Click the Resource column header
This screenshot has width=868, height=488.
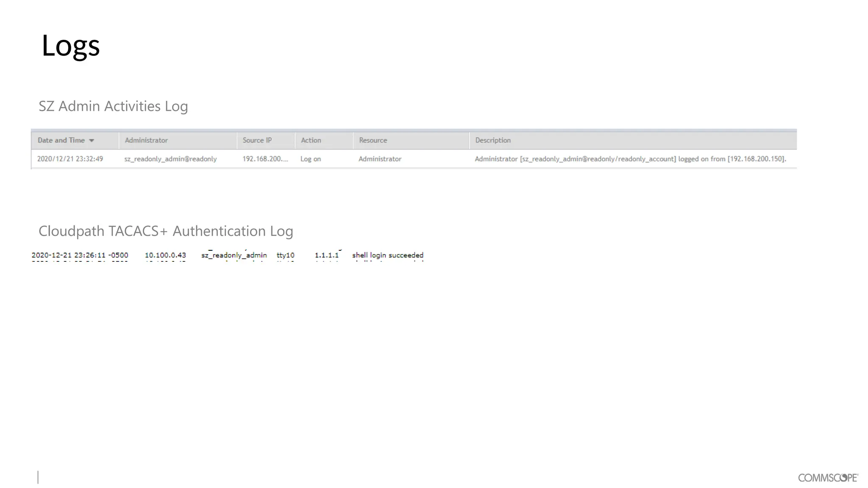(411, 140)
